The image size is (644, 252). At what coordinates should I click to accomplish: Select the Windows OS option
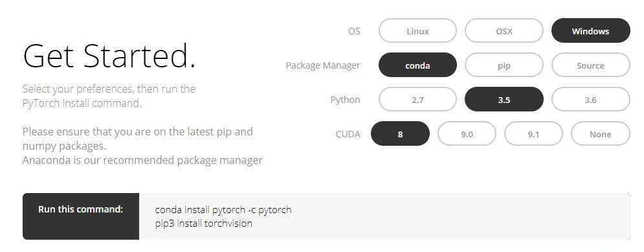(x=591, y=31)
